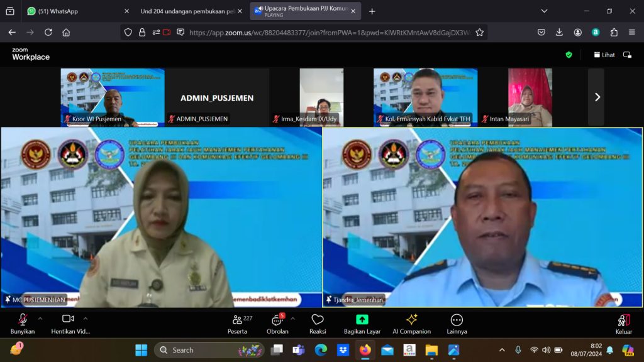644x362 pixels.
Task: Leave meeting with Keluar button
Action: pyautogui.click(x=623, y=323)
